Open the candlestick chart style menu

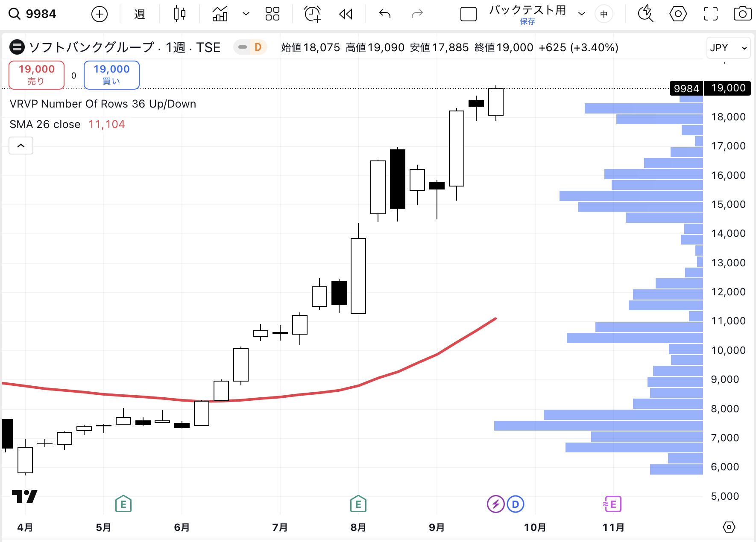coord(180,14)
